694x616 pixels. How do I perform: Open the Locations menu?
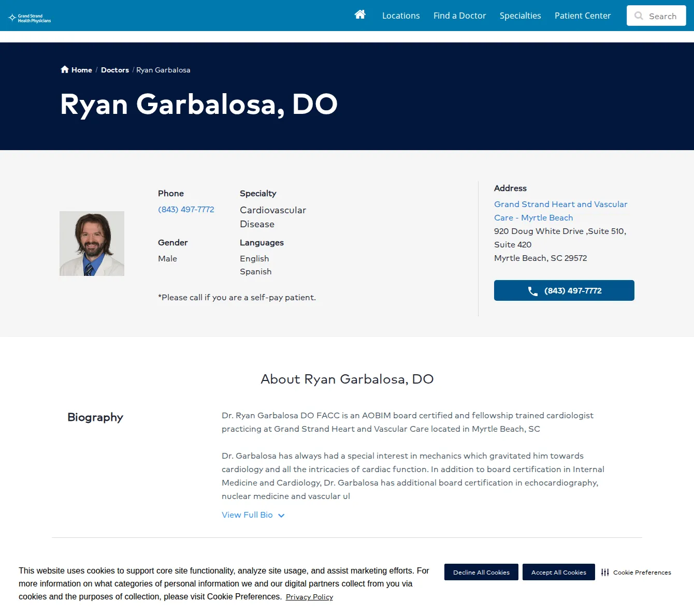coord(401,16)
